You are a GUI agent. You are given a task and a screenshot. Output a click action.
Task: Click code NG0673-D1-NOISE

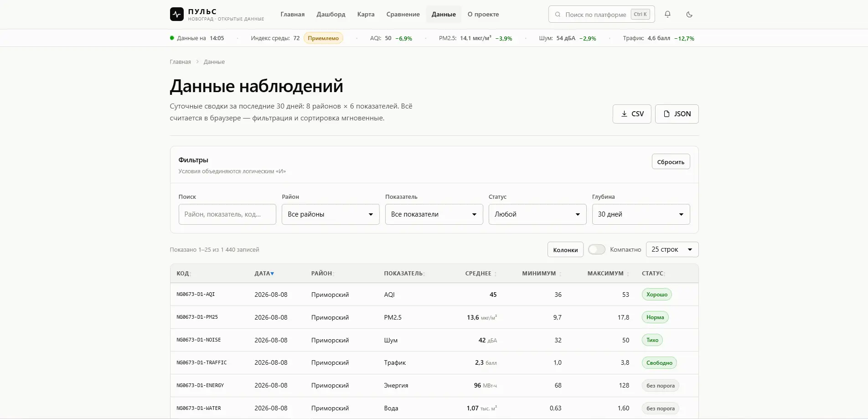point(199,340)
